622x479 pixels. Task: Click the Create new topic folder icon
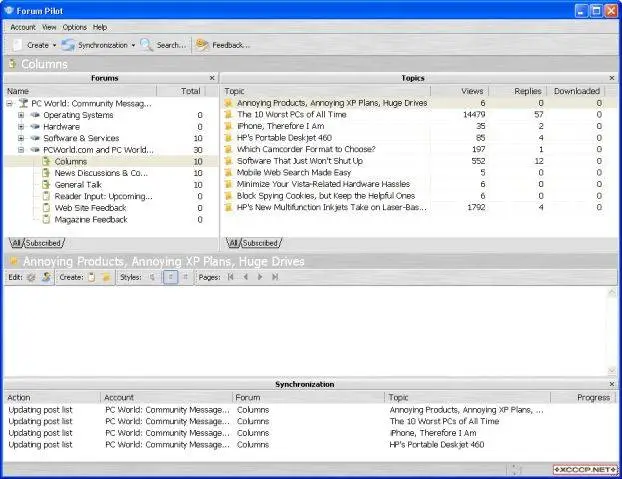[106, 277]
